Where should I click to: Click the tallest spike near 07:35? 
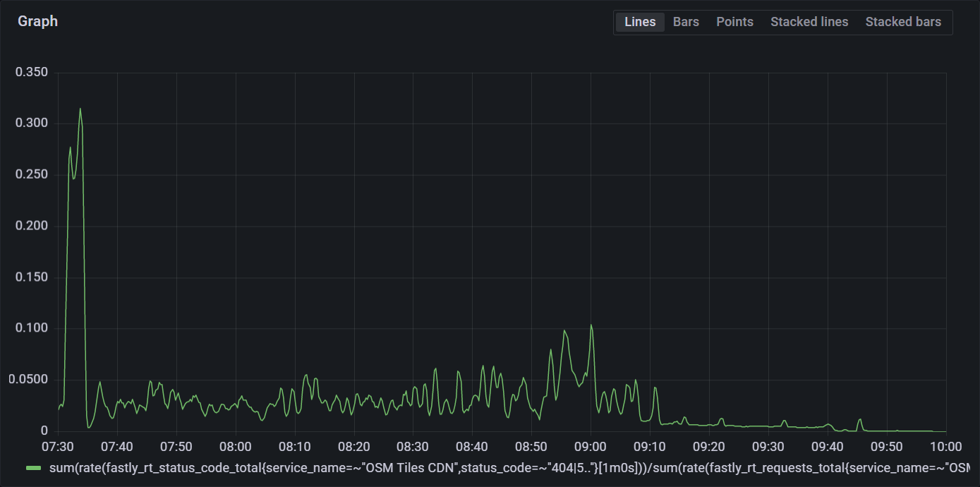[x=80, y=110]
